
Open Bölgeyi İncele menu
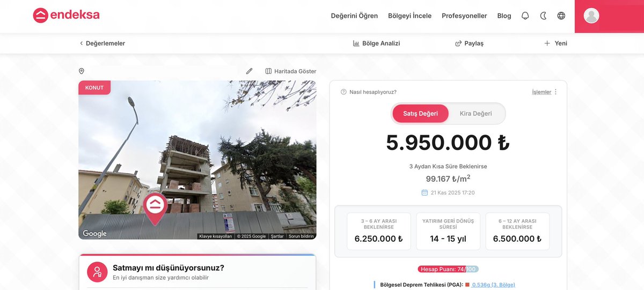[x=409, y=16]
